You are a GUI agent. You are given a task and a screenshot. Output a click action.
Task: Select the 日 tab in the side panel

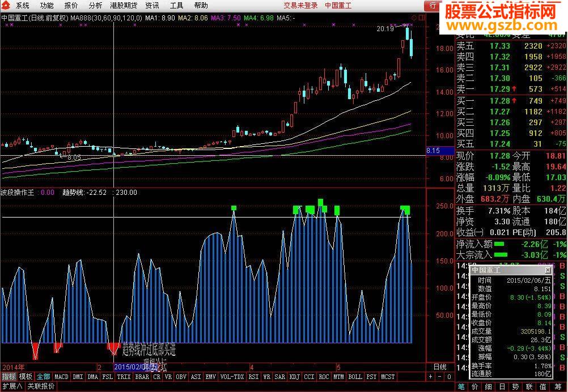[x=502, y=387]
